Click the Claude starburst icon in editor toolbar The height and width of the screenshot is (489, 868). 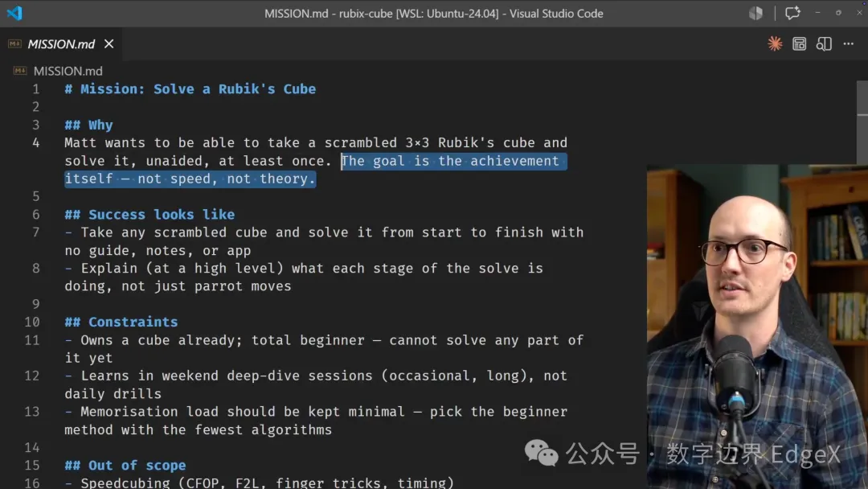click(x=775, y=43)
